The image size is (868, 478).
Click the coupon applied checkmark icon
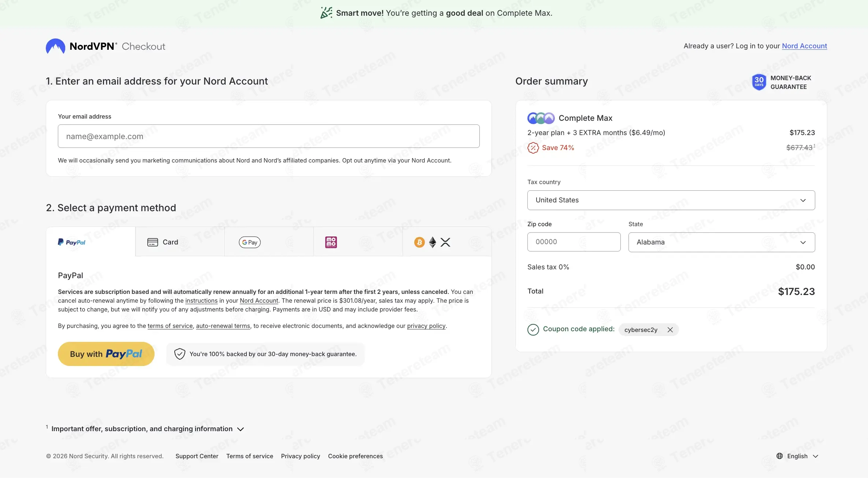click(x=533, y=330)
